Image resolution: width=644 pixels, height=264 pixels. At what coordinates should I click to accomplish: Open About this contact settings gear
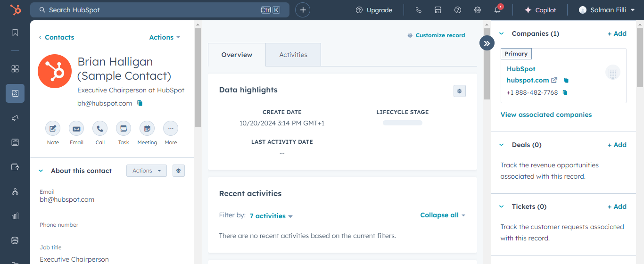(178, 171)
